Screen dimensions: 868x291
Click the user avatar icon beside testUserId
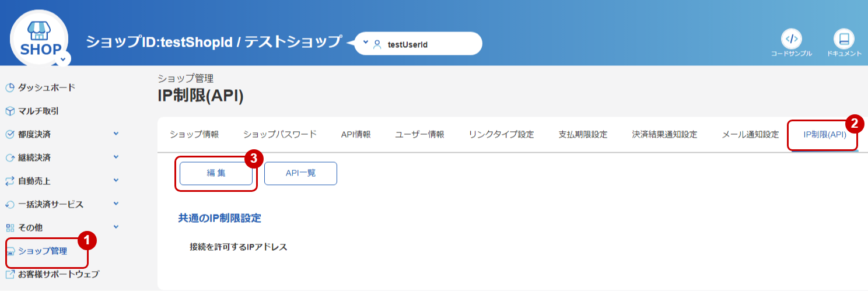click(377, 44)
